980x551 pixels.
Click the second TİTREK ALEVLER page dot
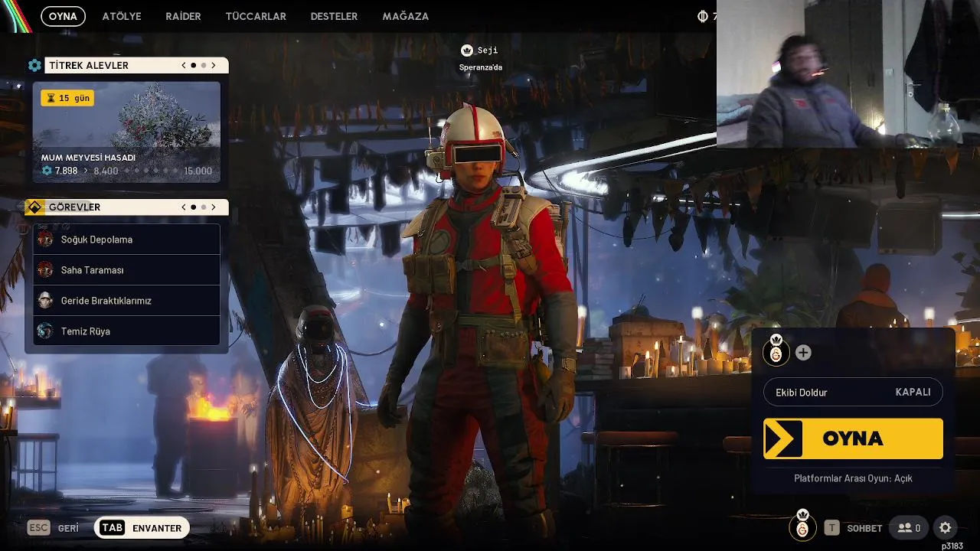pos(204,66)
